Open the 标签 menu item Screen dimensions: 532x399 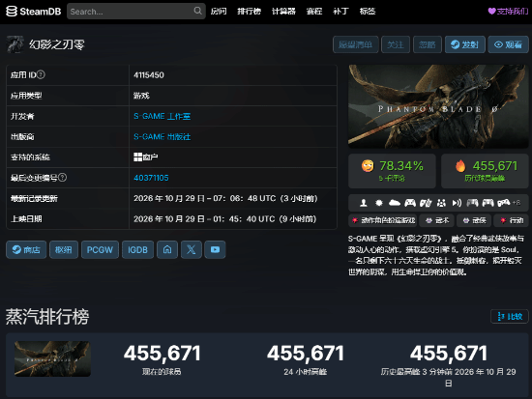coord(368,12)
